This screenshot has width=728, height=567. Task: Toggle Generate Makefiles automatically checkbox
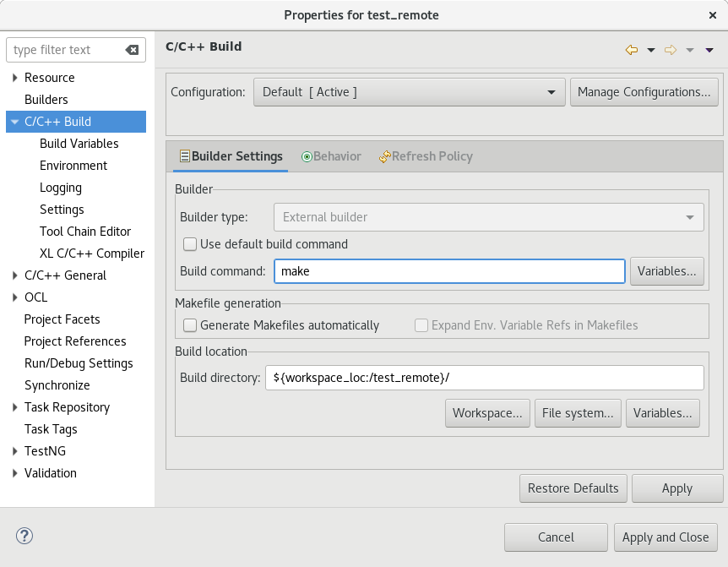point(190,325)
